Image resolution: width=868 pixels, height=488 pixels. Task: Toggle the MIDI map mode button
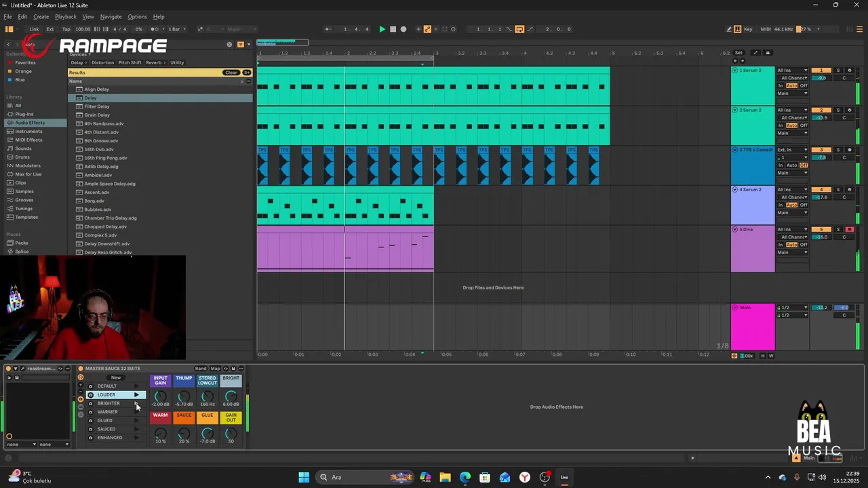pos(766,29)
